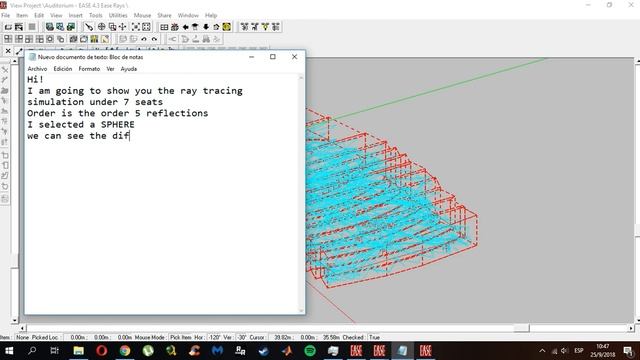Click the gray square stop icon
The image size is (640, 360).
pos(31,27)
